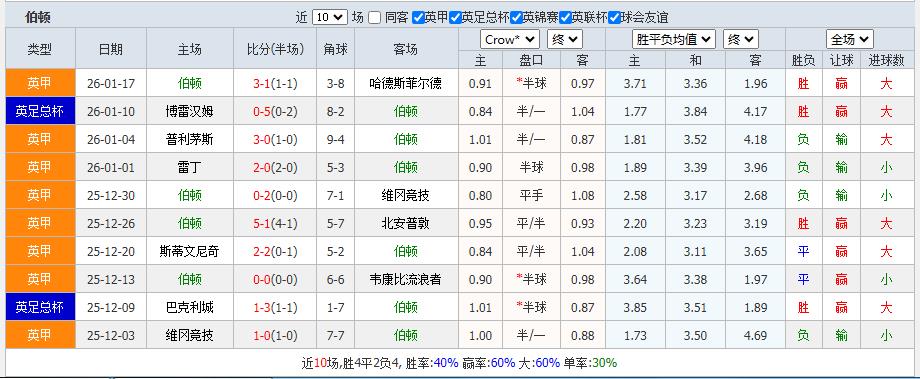Open the recent matches count dropdown showing 10

coord(330,18)
